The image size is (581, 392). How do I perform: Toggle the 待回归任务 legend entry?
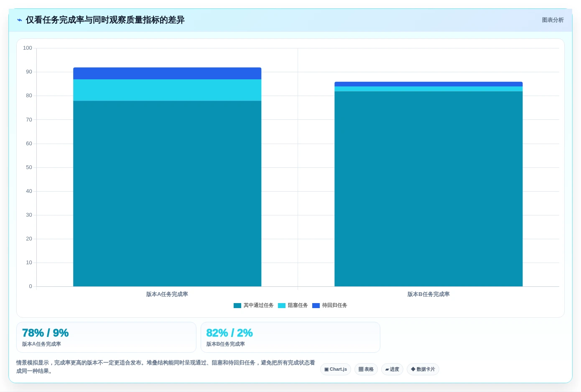[329, 306]
